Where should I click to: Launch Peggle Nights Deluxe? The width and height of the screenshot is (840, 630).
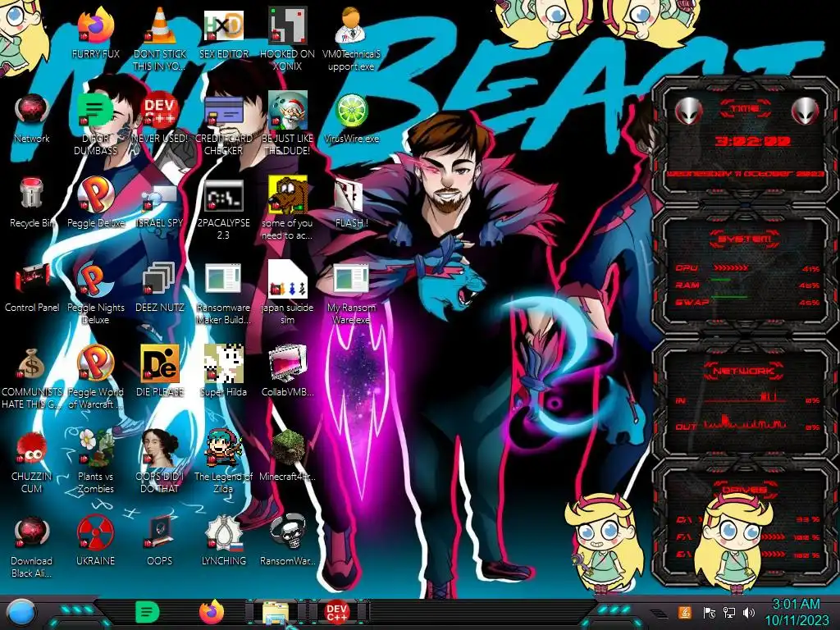point(95,280)
